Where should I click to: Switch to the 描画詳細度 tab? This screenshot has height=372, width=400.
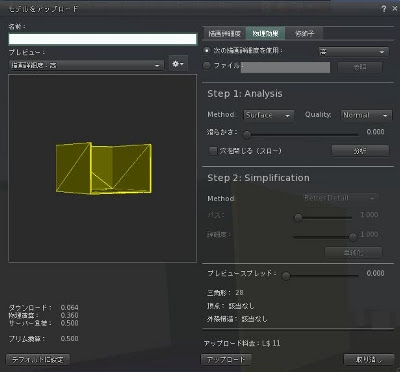pos(224,33)
